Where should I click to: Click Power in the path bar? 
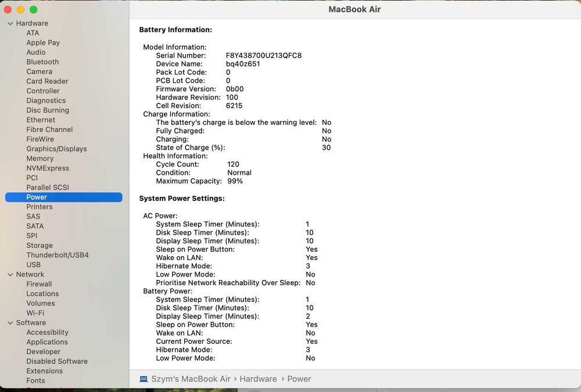(299, 379)
